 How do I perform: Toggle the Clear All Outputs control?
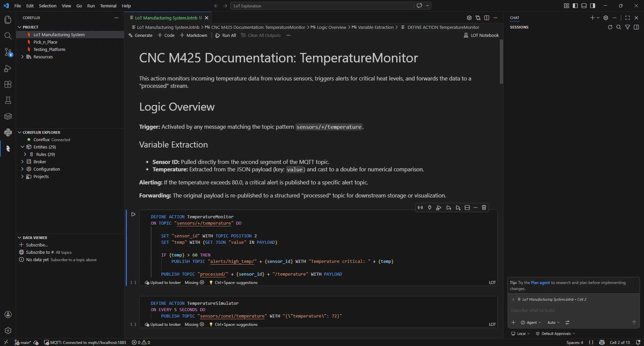[261, 35]
